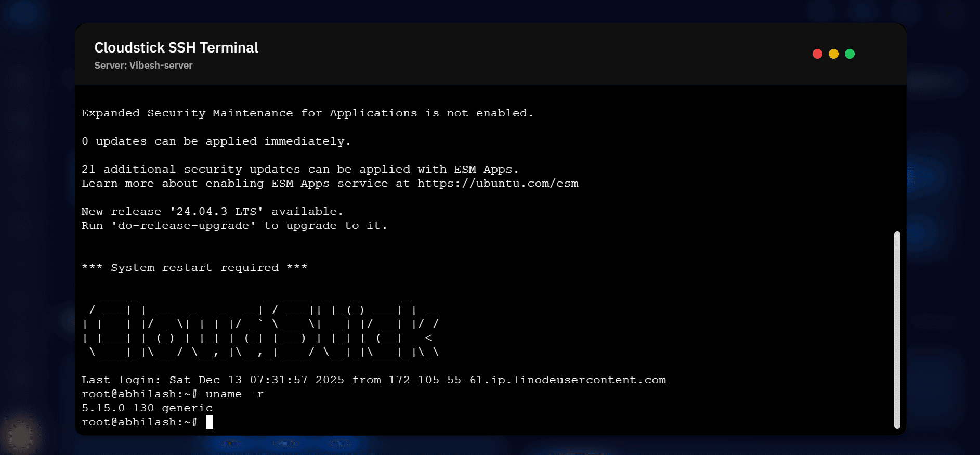Click the 'uname -r' command text
The image size is (980, 455).
pos(234,394)
